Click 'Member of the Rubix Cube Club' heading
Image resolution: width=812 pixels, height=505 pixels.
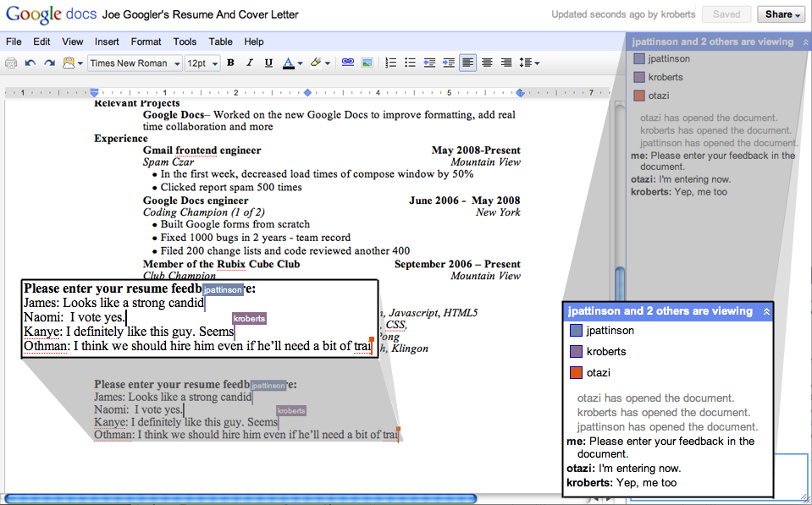point(222,265)
